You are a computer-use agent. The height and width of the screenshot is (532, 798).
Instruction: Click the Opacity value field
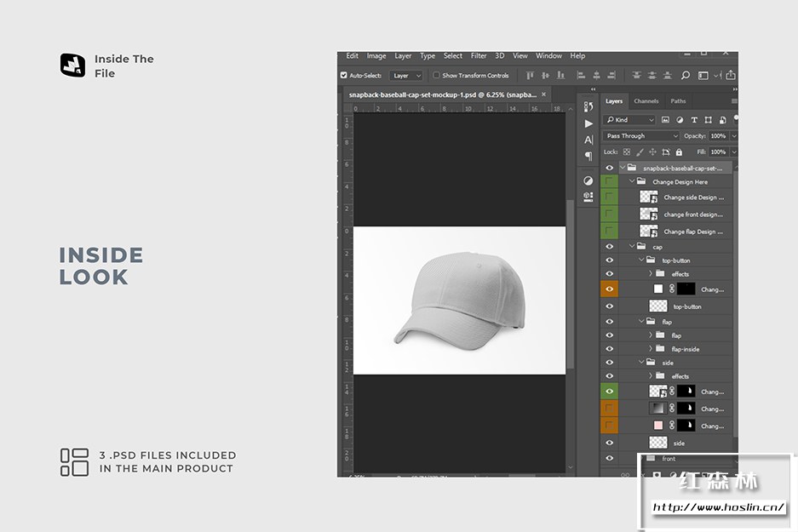(x=718, y=136)
